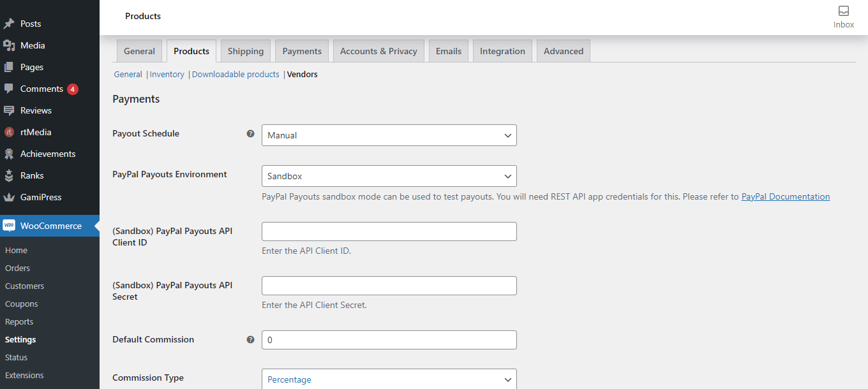Go to the General products subsection link

[x=128, y=75]
